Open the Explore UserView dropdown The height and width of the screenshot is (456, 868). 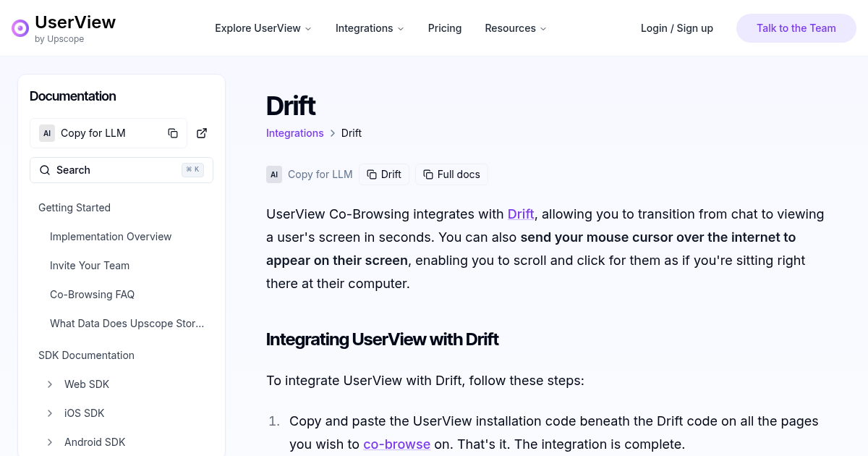click(x=263, y=28)
